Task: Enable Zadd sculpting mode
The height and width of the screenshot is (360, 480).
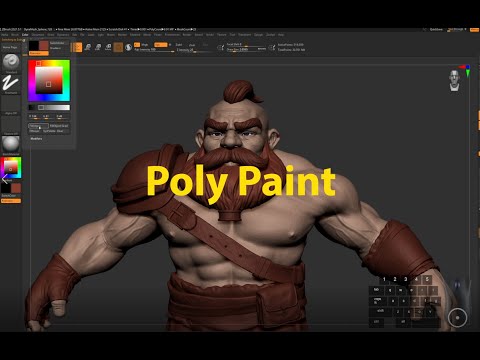Action: pos(179,45)
